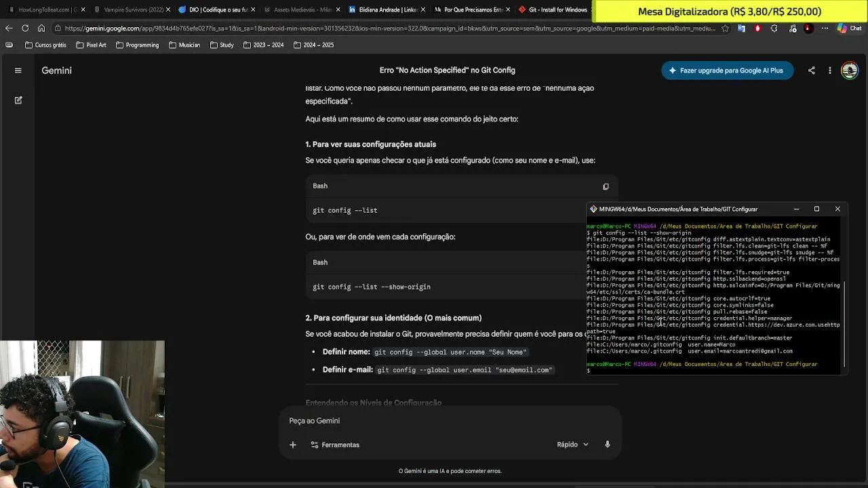The height and width of the screenshot is (488, 868).
Task: Open the Ferramentas tools menu
Action: click(334, 445)
